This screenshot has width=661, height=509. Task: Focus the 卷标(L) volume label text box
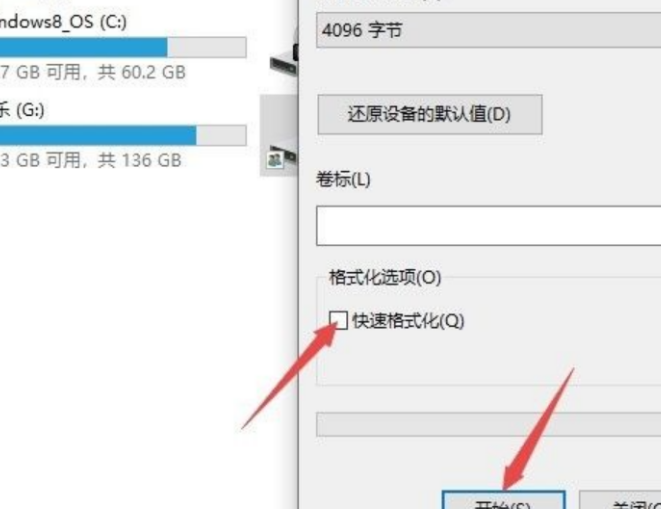pyautogui.click(x=489, y=226)
